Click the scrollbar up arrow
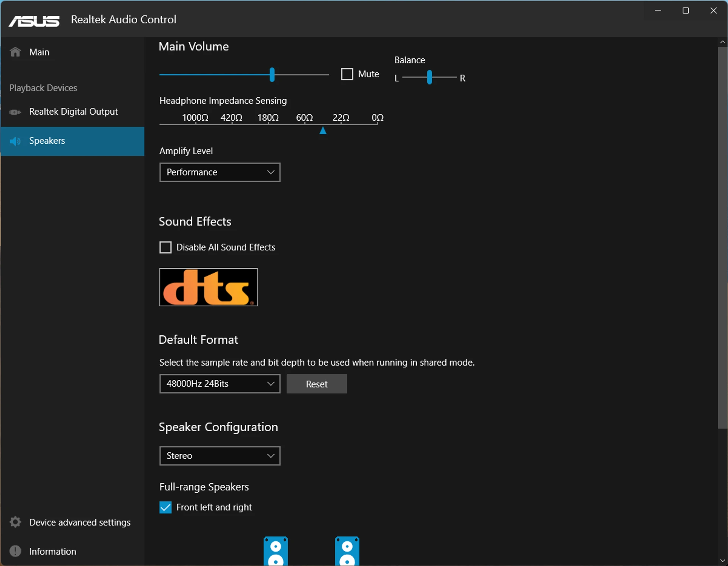 point(723,42)
